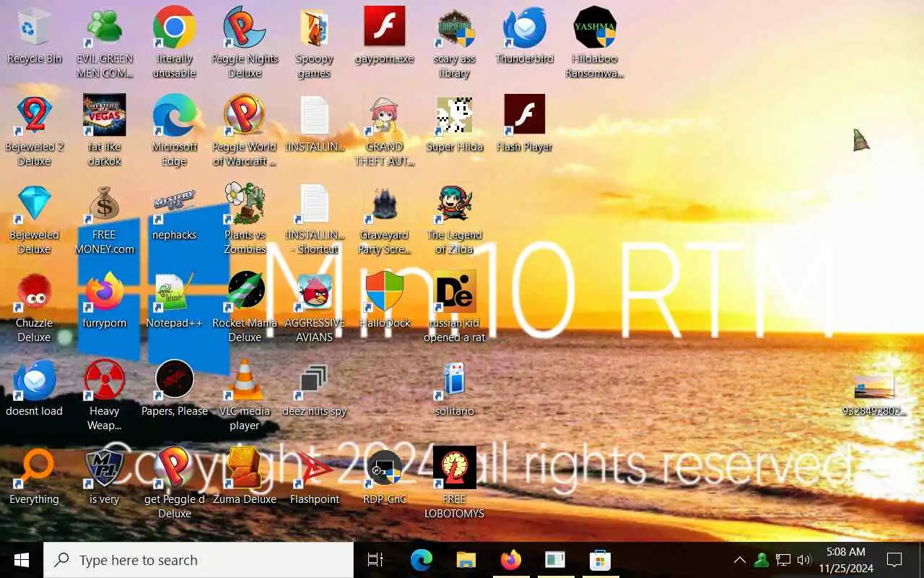
Task: Click taskbar app icon right of Firefox
Action: 555,560
